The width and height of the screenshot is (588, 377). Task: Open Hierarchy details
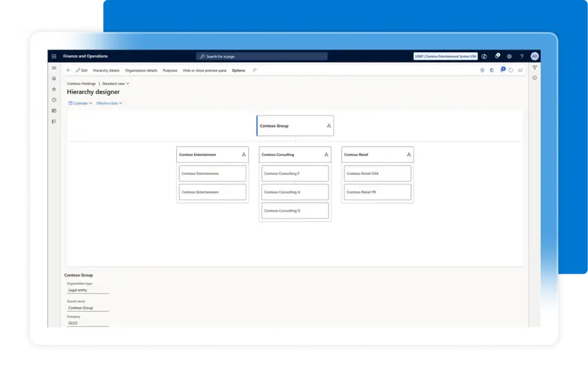pyautogui.click(x=106, y=70)
